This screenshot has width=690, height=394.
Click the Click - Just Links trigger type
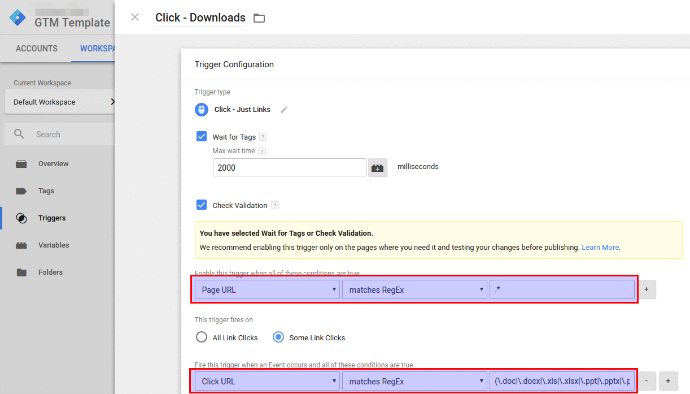click(x=242, y=110)
